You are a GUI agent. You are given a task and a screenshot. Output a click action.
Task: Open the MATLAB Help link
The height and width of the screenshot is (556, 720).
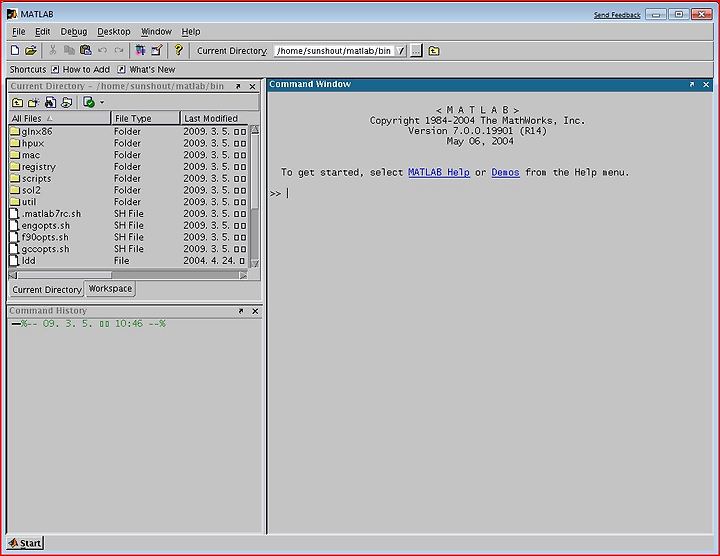(439, 173)
